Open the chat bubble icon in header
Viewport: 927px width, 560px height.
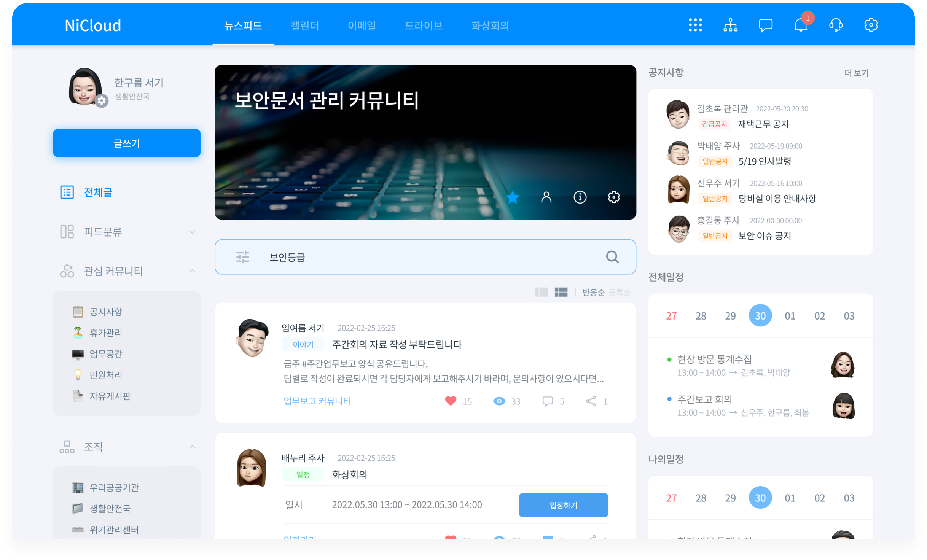(765, 25)
